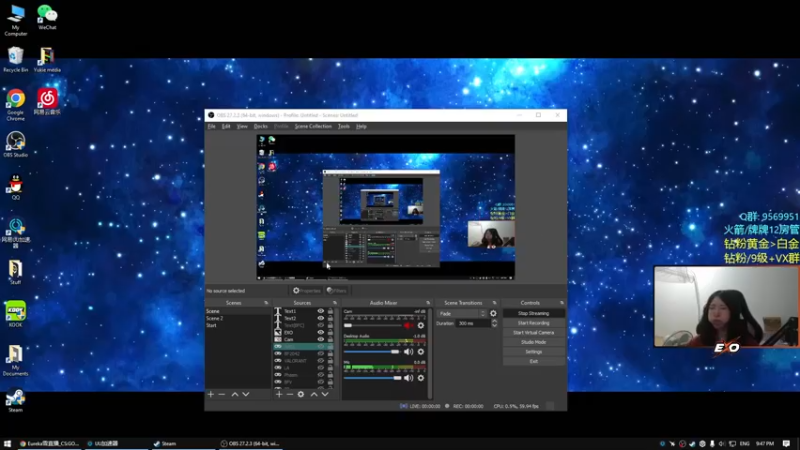The width and height of the screenshot is (800, 450).
Task: Open source properties gear below Sources list
Action: click(x=301, y=394)
